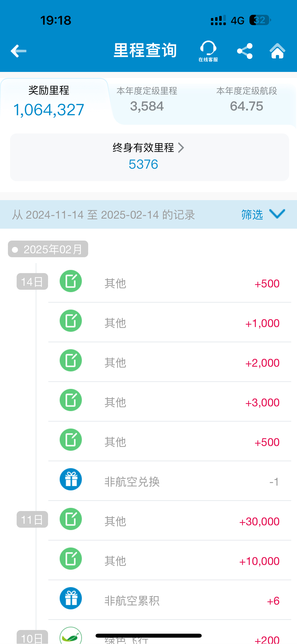Image resolution: width=297 pixels, height=644 pixels.
Task: Tap the 筛选 filter label
Action: (252, 214)
